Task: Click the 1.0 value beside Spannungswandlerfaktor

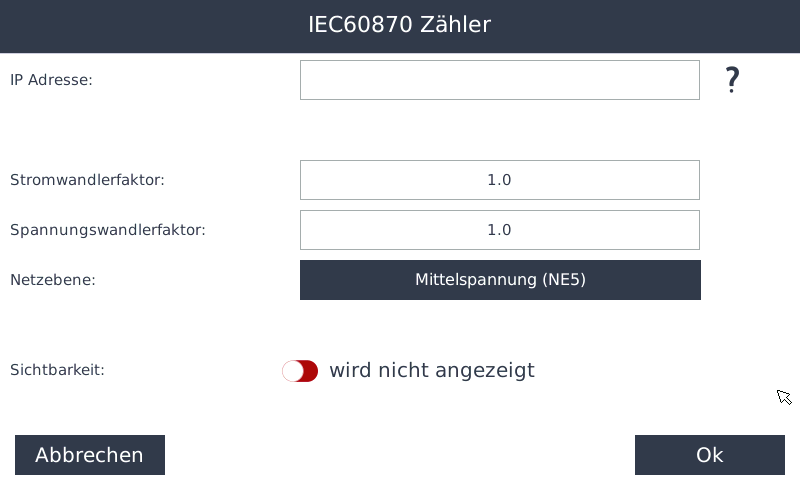Action: (499, 230)
